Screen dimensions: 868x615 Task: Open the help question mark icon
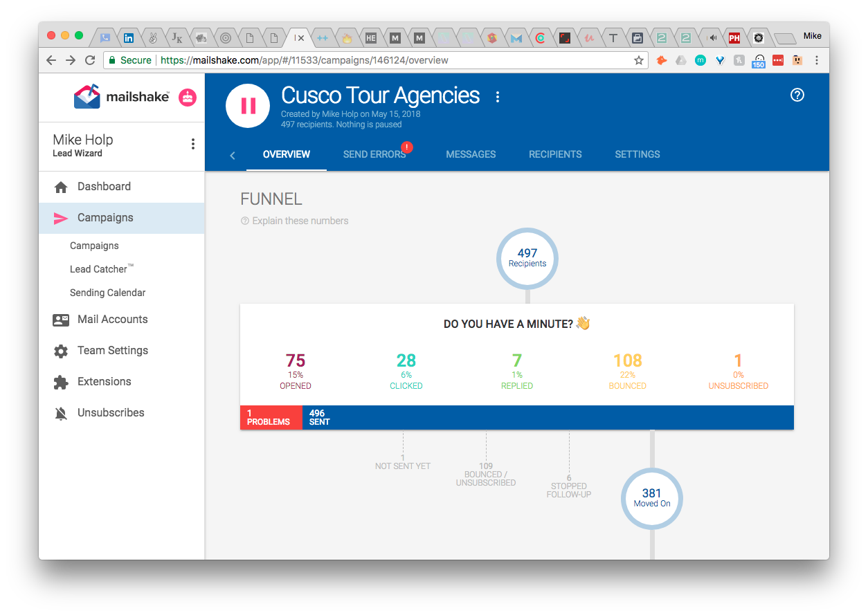coord(797,95)
